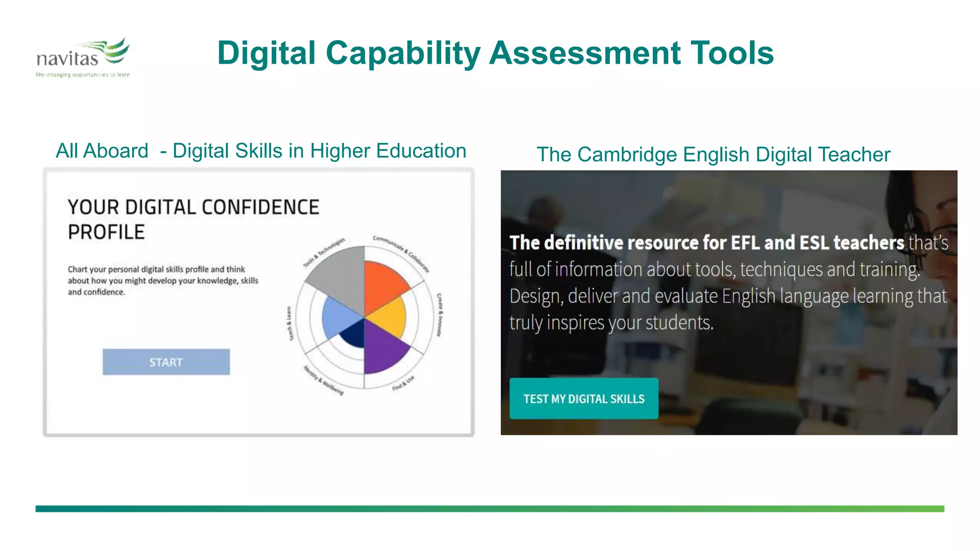Click The Cambridge English Digital Teacher heading

click(x=713, y=154)
